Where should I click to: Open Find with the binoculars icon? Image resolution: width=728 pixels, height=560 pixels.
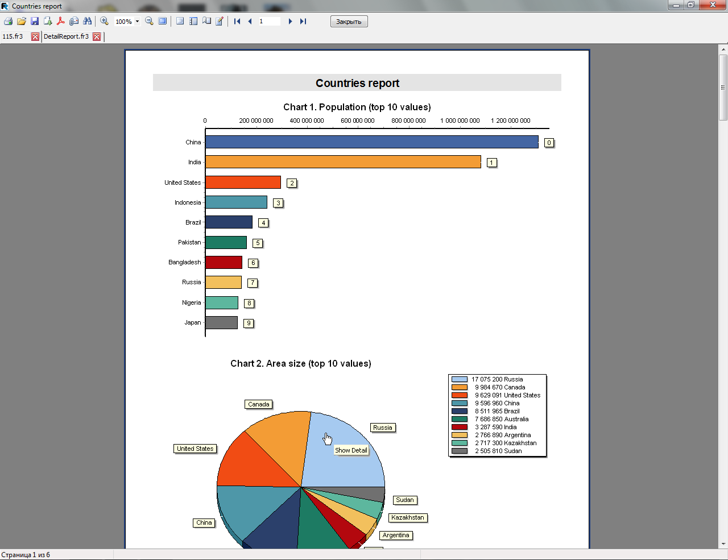87,21
